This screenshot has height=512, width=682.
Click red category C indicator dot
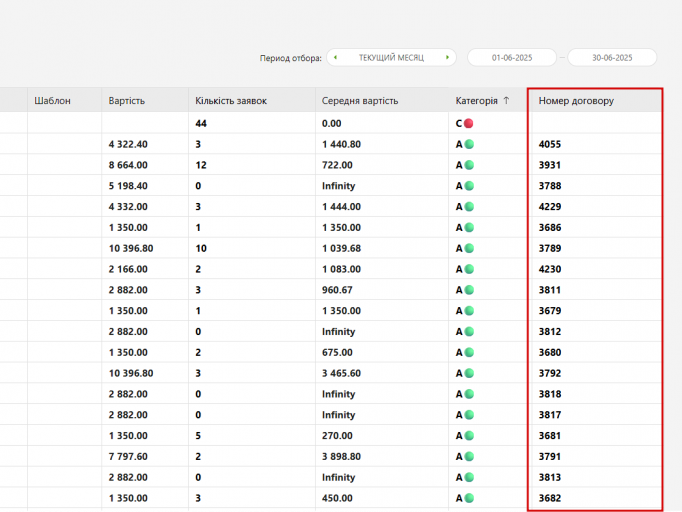[x=468, y=124]
